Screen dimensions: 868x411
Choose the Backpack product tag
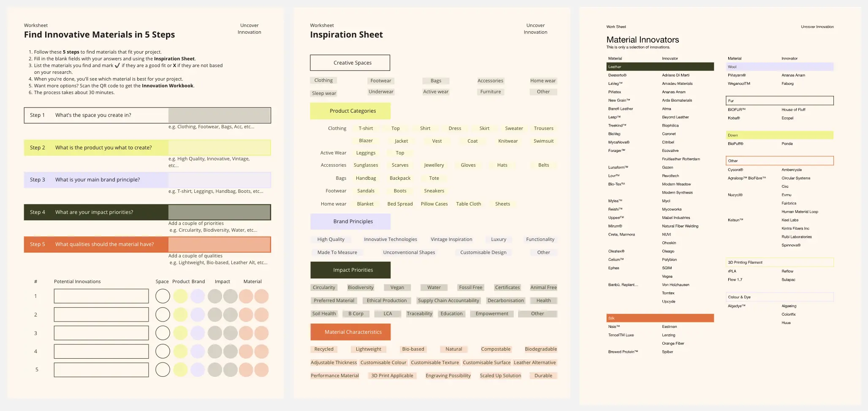tap(400, 178)
